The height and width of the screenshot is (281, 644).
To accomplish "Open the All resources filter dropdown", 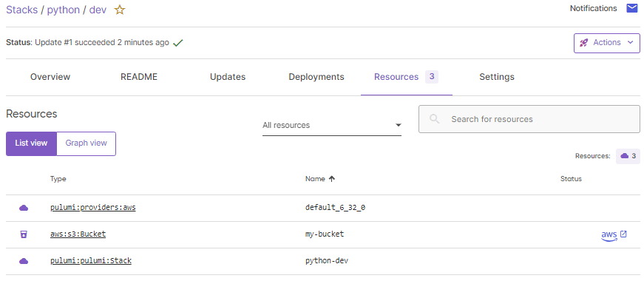I will (332, 125).
